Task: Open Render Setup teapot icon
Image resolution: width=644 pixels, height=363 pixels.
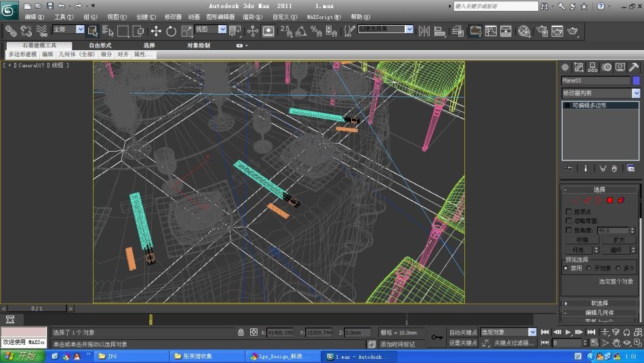Action: (x=542, y=30)
